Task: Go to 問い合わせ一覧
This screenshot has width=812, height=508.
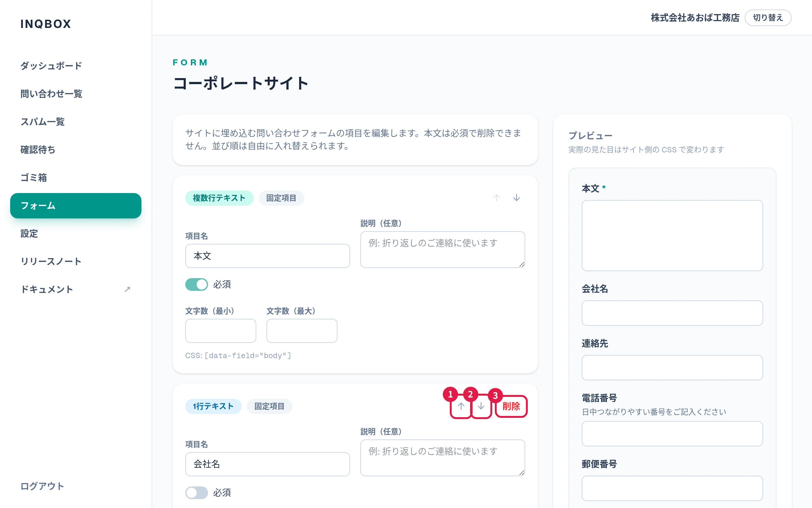Action: click(75, 93)
